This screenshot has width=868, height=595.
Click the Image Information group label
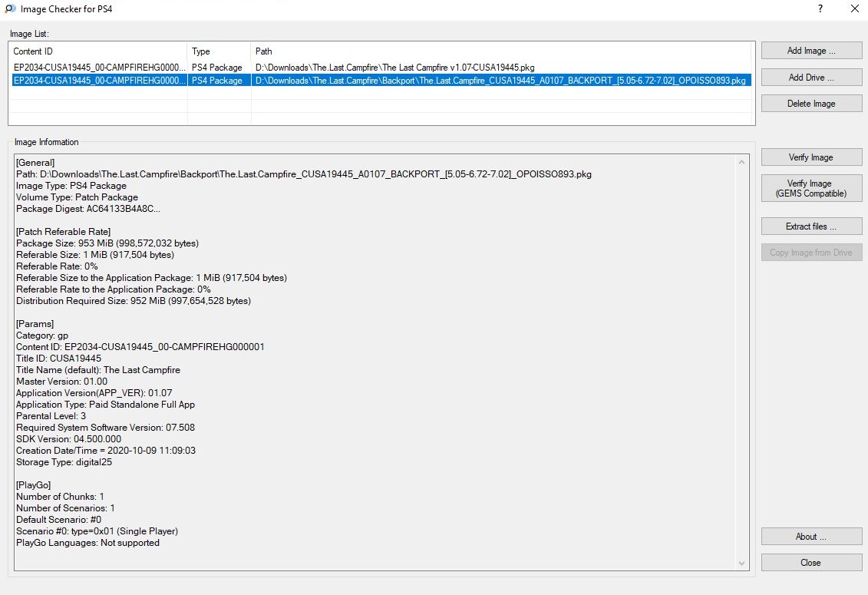(47, 142)
